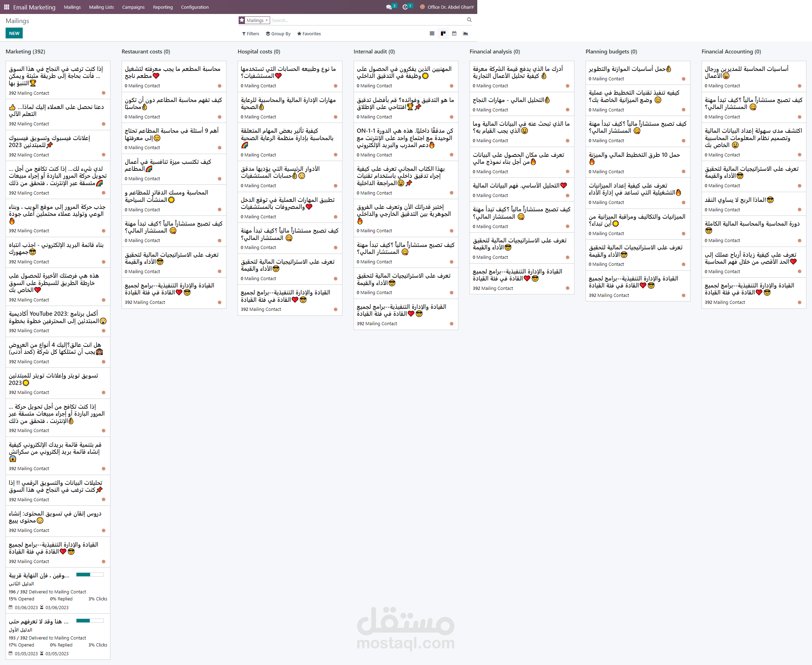Click progress bar on الدليل الثاني card

90,575
